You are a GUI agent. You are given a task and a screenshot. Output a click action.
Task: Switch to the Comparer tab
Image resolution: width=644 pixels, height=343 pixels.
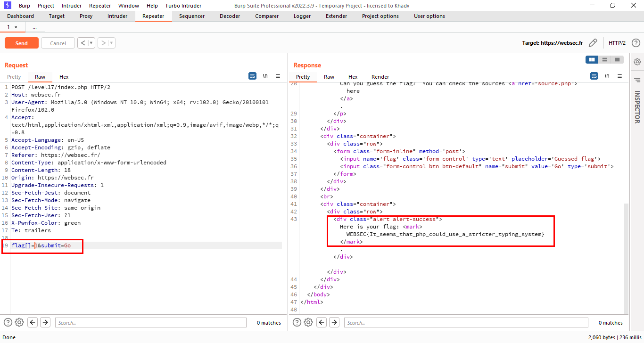click(267, 16)
